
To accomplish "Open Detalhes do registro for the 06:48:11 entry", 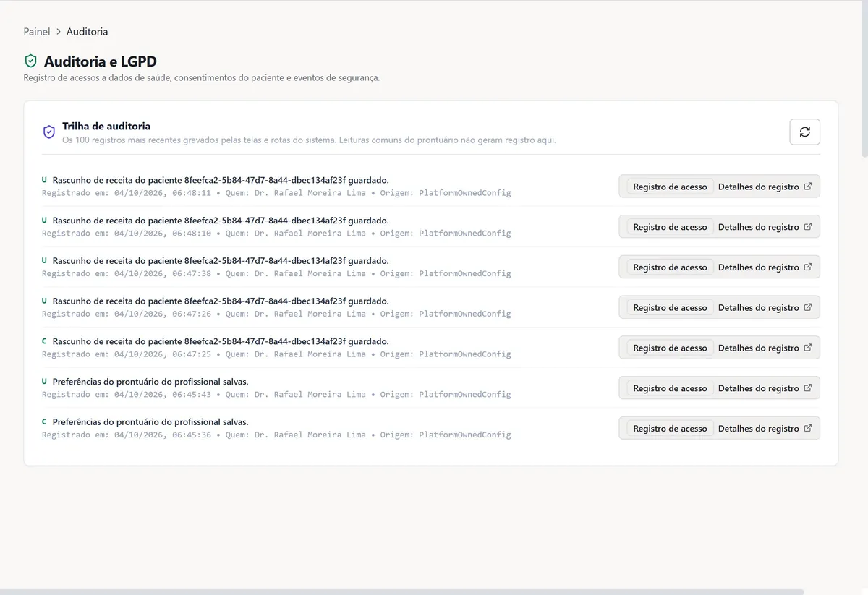I will [x=765, y=187].
